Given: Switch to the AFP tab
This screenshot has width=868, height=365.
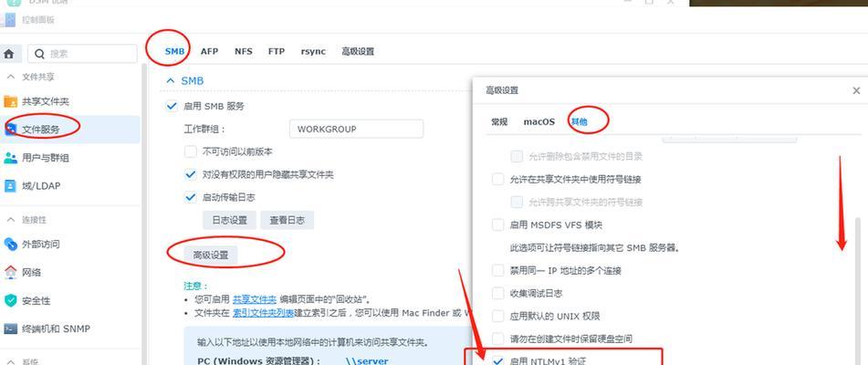Looking at the screenshot, I should coord(209,51).
